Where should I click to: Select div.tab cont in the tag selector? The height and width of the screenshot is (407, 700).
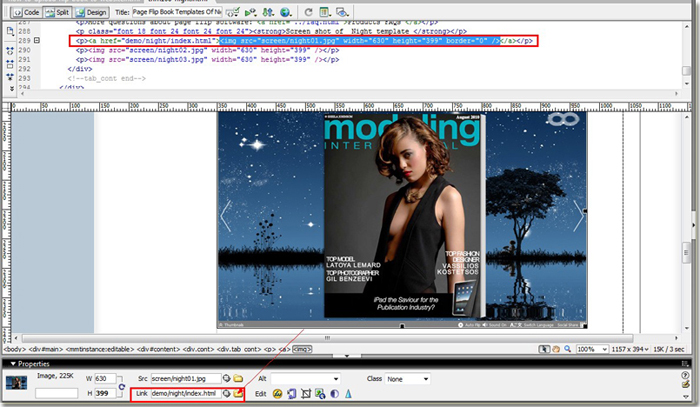click(238, 349)
